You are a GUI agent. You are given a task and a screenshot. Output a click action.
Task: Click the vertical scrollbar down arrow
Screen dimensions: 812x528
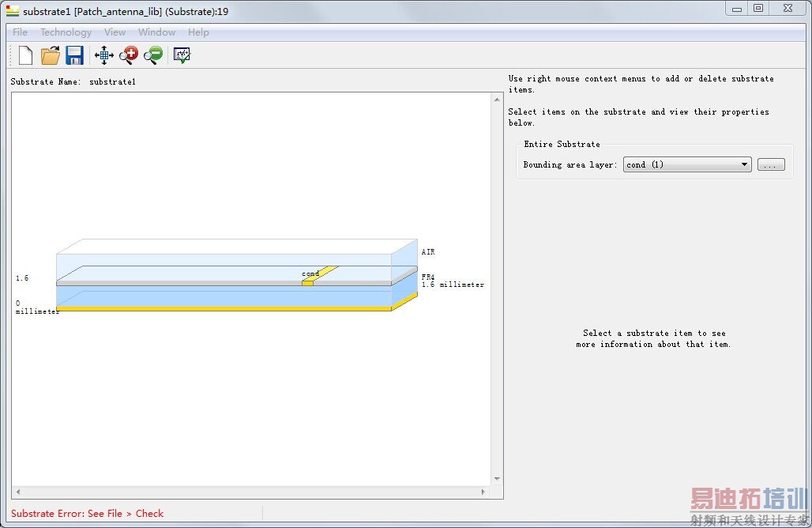[497, 479]
